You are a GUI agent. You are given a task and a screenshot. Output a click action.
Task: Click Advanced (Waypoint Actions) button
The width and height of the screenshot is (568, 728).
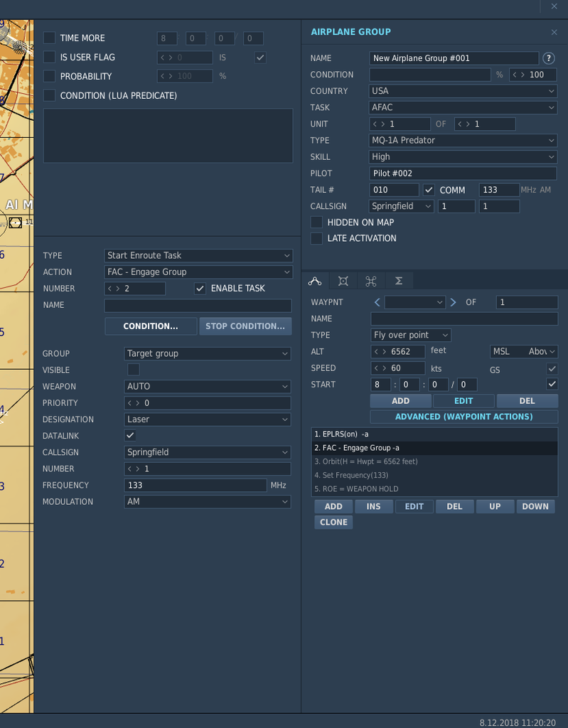pyautogui.click(x=463, y=417)
